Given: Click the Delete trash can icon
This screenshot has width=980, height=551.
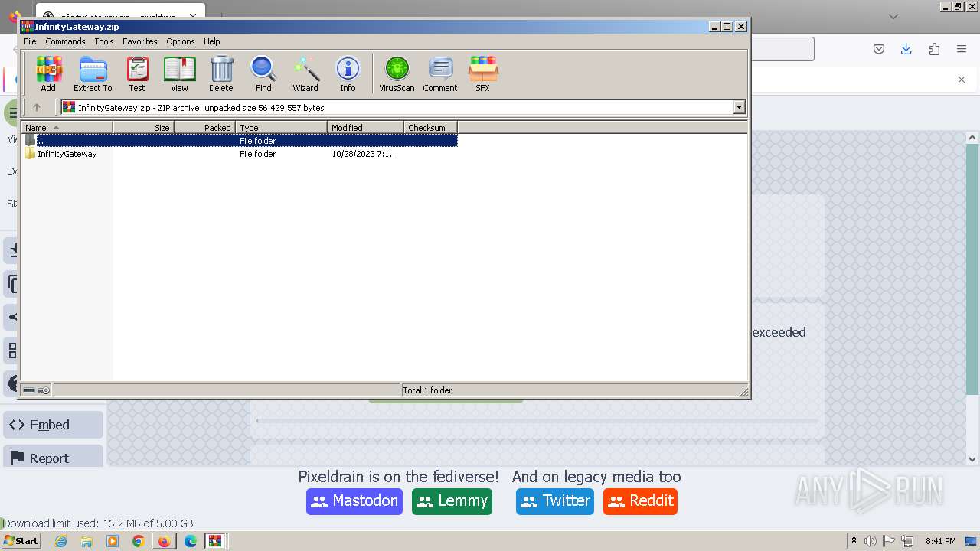Looking at the screenshot, I should click(221, 74).
